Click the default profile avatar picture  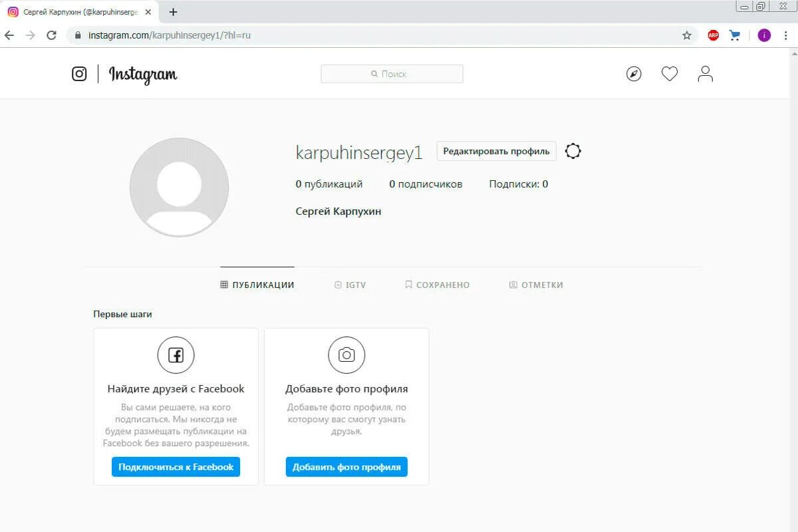179,187
